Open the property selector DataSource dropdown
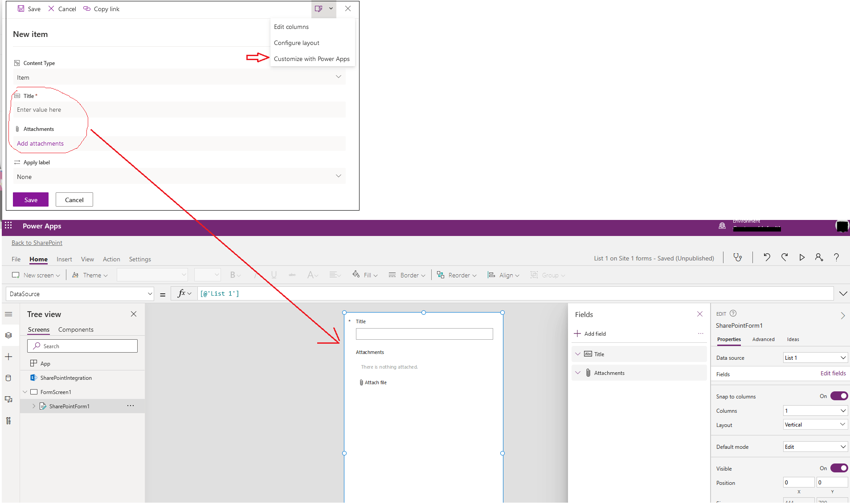This screenshot has width=850, height=504. click(80, 294)
